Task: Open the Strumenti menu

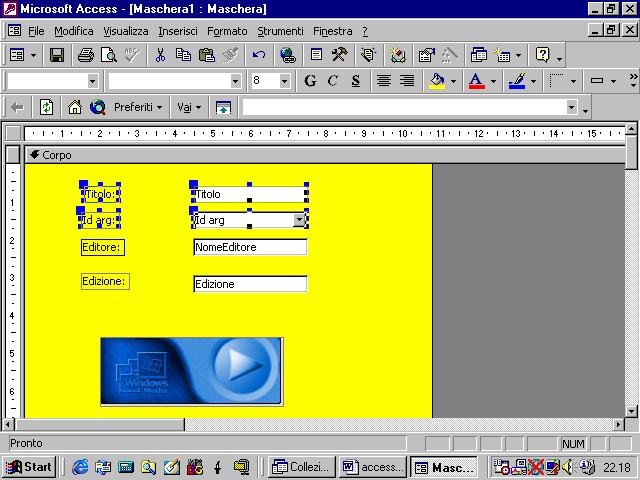Action: point(280,31)
